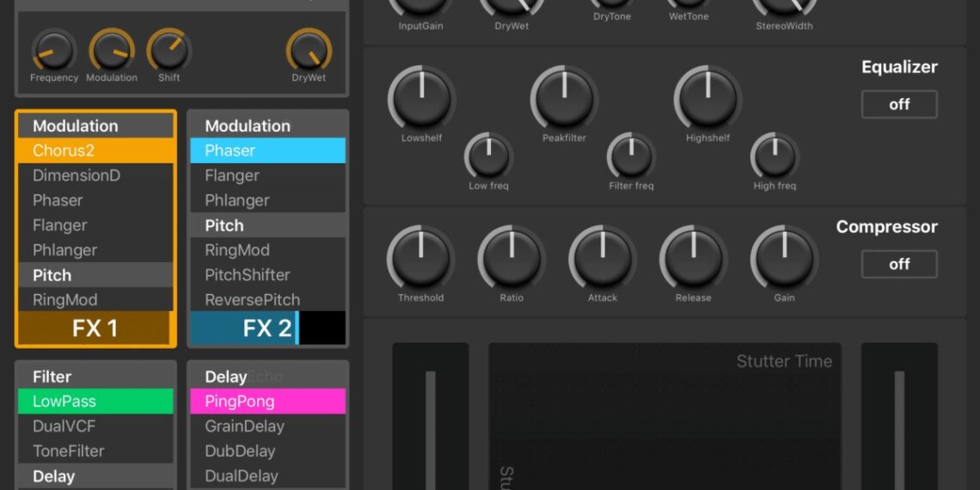980x490 pixels.
Task: Select the FX 1 slot label
Action: click(95, 328)
